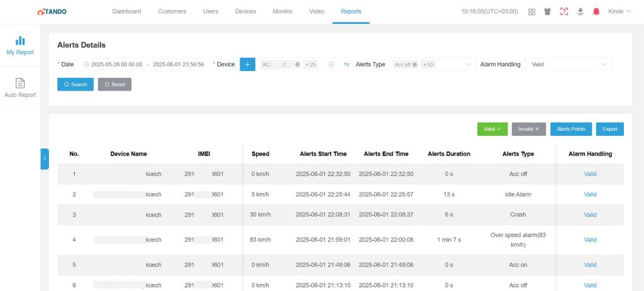The image size is (644, 291).
Task: Select the Alarm Handling column header
Action: [590, 154]
